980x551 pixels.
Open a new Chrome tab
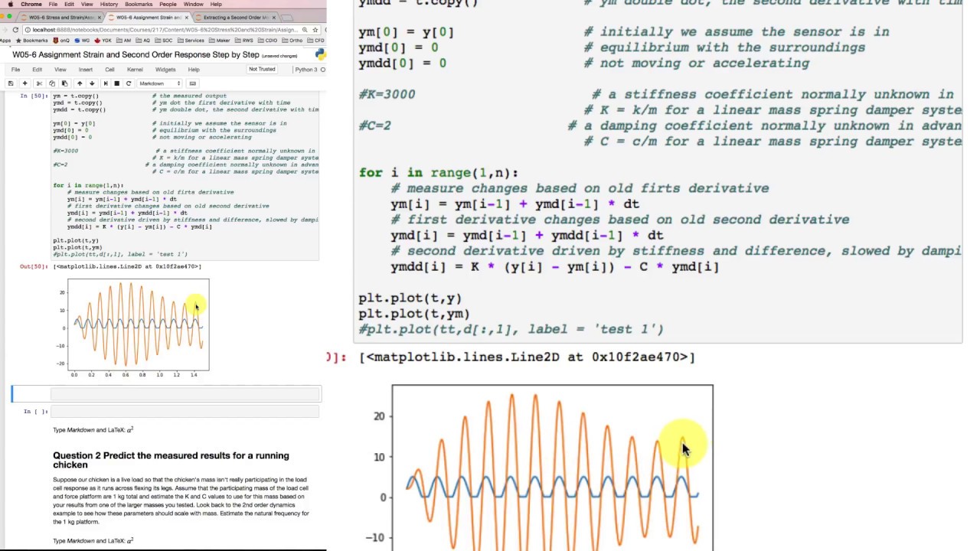[287, 18]
